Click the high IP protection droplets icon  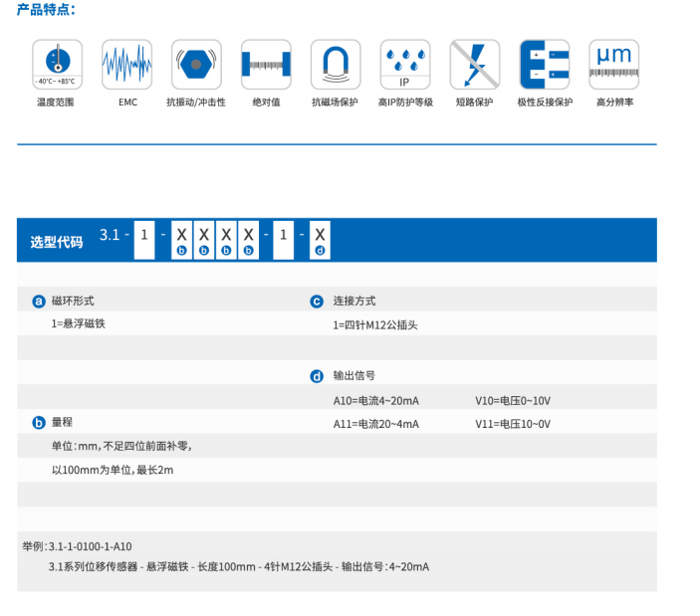point(405,65)
